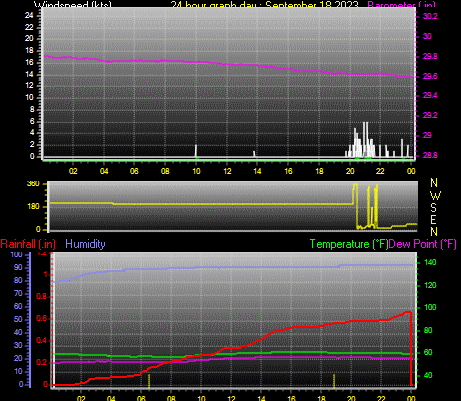
Task: Click the small wind spike near hour 14
Action: click(x=254, y=154)
